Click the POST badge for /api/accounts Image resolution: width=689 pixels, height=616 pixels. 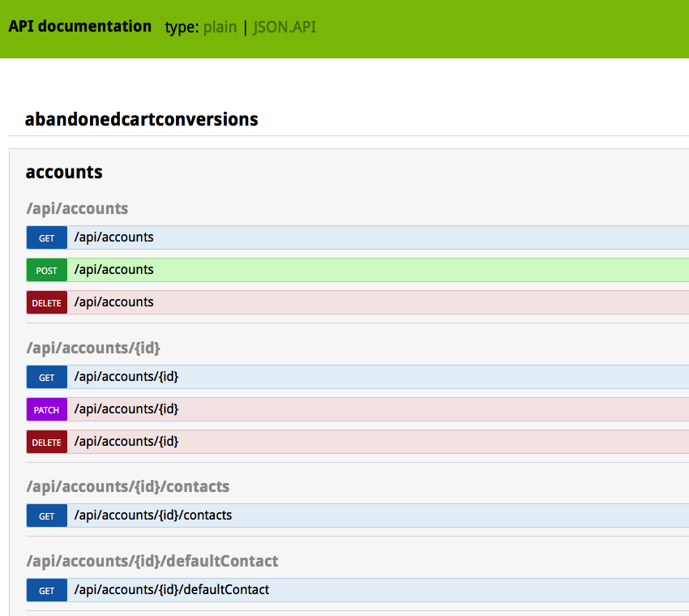46,270
